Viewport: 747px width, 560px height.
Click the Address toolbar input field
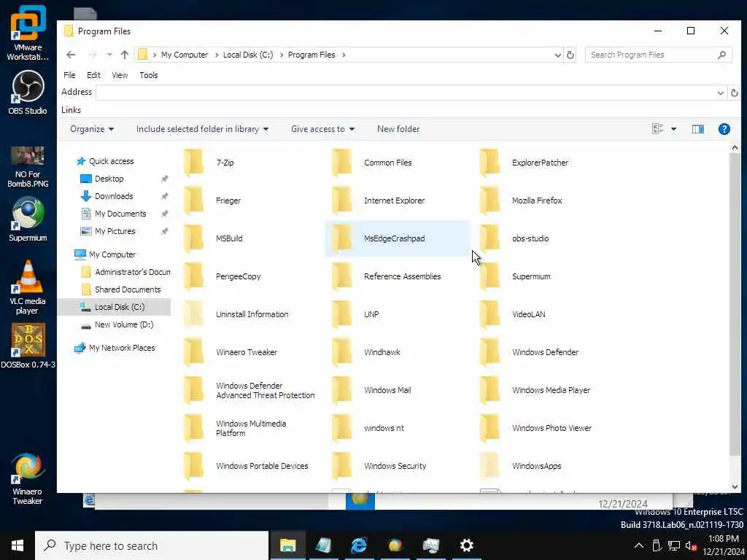coord(406,93)
